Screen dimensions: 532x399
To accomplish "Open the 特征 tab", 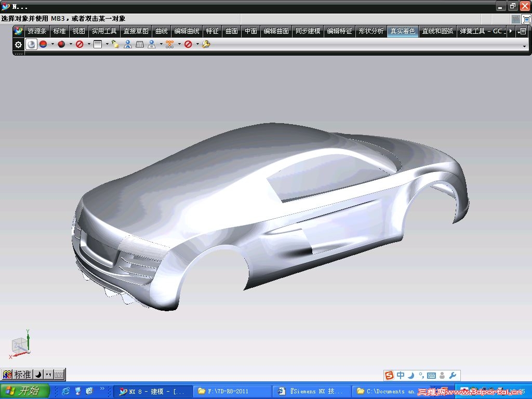I will coord(212,31).
